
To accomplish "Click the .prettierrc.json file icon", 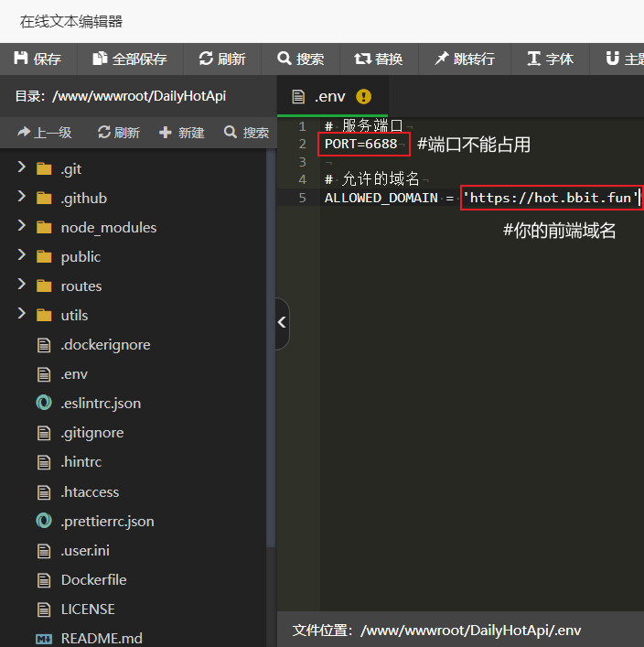I will (44, 521).
